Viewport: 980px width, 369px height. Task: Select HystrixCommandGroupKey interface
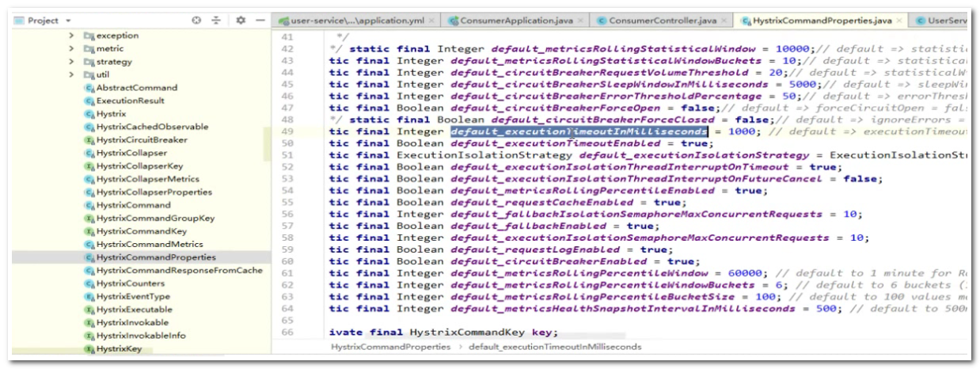click(149, 219)
